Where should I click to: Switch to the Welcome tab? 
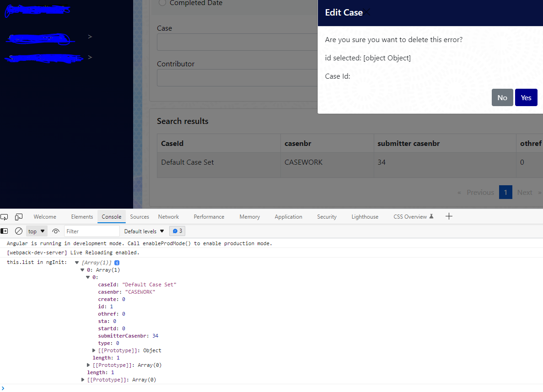[45, 217]
